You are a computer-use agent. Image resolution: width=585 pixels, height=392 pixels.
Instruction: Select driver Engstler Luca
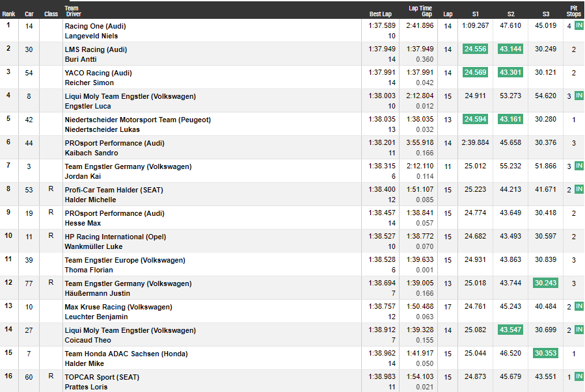point(88,106)
